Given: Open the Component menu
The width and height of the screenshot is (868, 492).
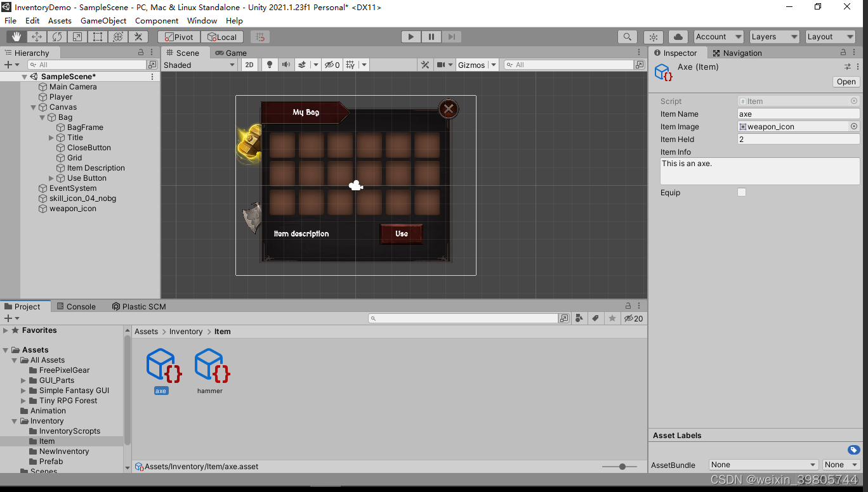Looking at the screenshot, I should pyautogui.click(x=157, y=20).
